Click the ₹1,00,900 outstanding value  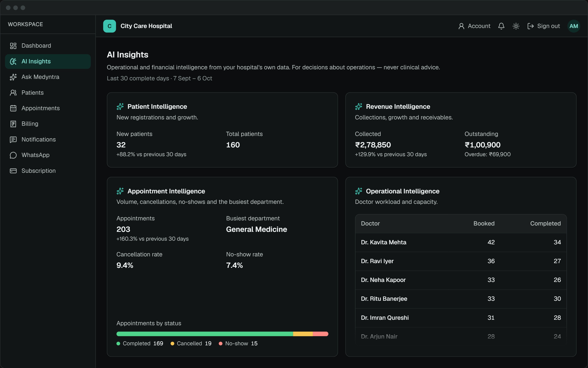pyautogui.click(x=483, y=145)
